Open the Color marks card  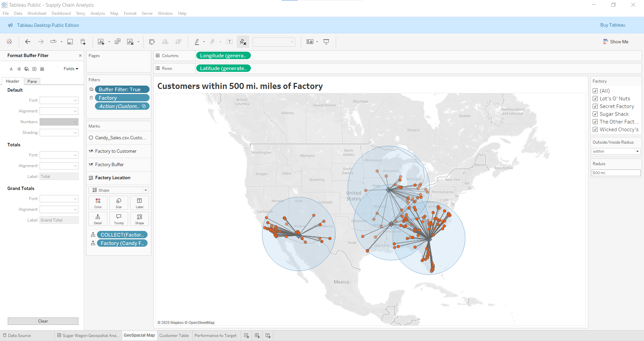point(98,203)
